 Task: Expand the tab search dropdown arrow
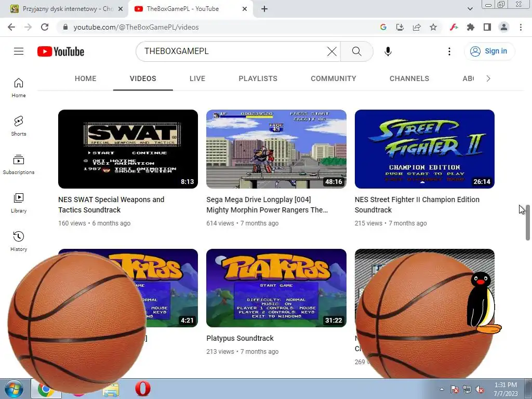pyautogui.click(x=470, y=9)
